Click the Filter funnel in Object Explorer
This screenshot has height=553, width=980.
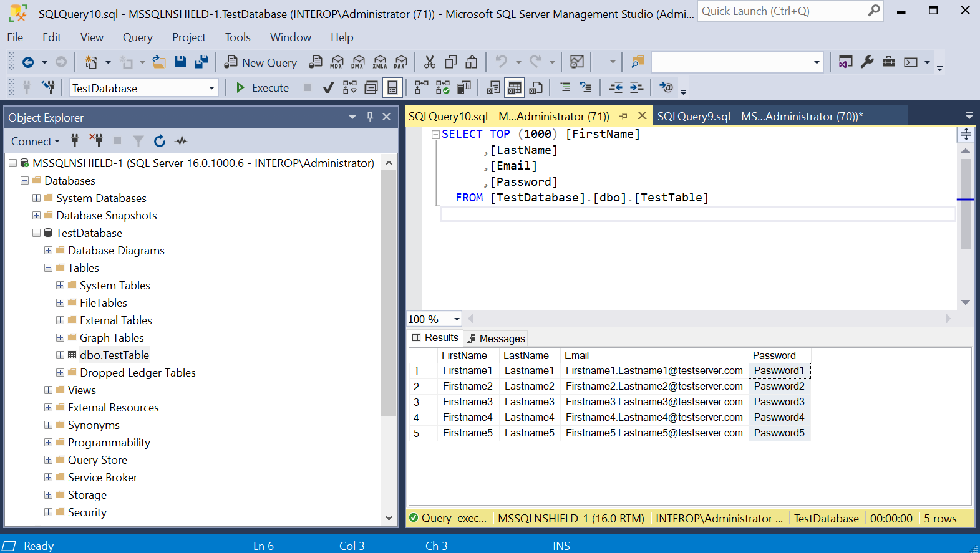point(138,141)
